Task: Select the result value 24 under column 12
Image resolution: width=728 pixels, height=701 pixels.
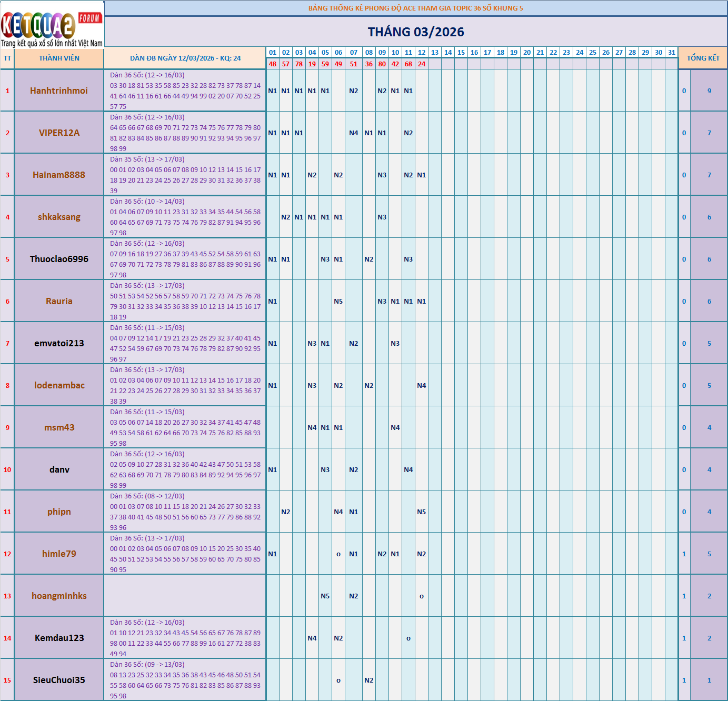Action: click(x=423, y=64)
